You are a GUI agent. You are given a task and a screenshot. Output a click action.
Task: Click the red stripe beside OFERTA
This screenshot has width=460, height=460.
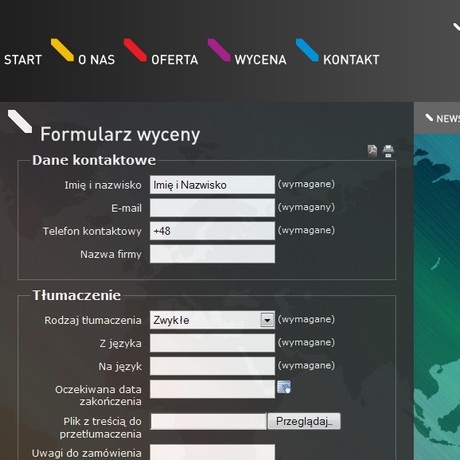point(135,50)
